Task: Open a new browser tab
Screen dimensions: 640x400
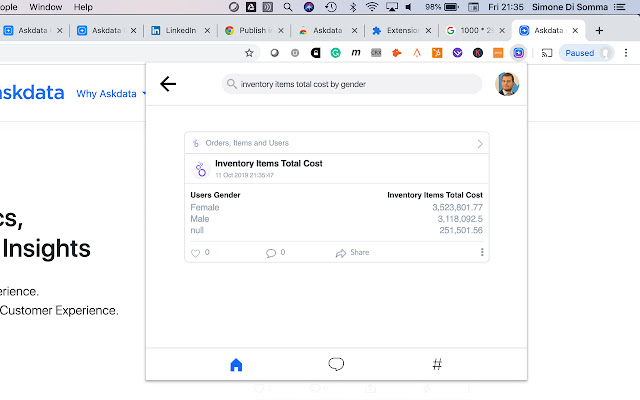Action: (599, 30)
